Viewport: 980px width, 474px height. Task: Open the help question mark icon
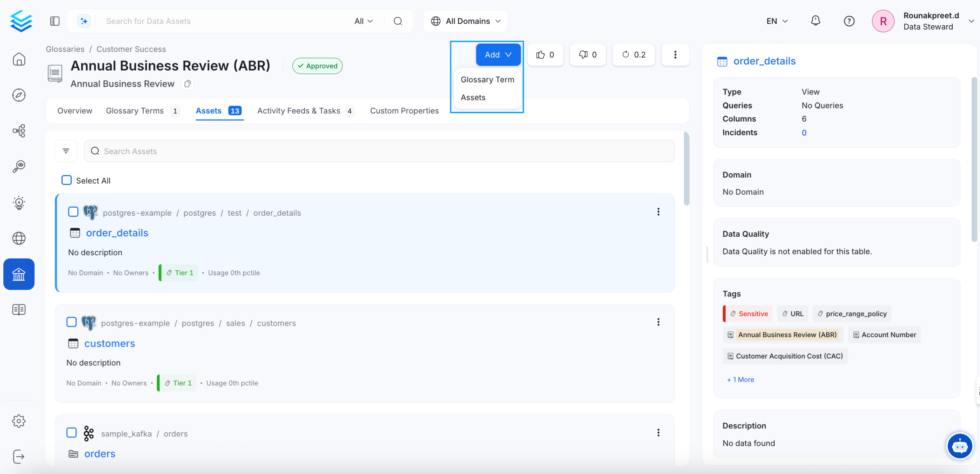pyautogui.click(x=849, y=21)
